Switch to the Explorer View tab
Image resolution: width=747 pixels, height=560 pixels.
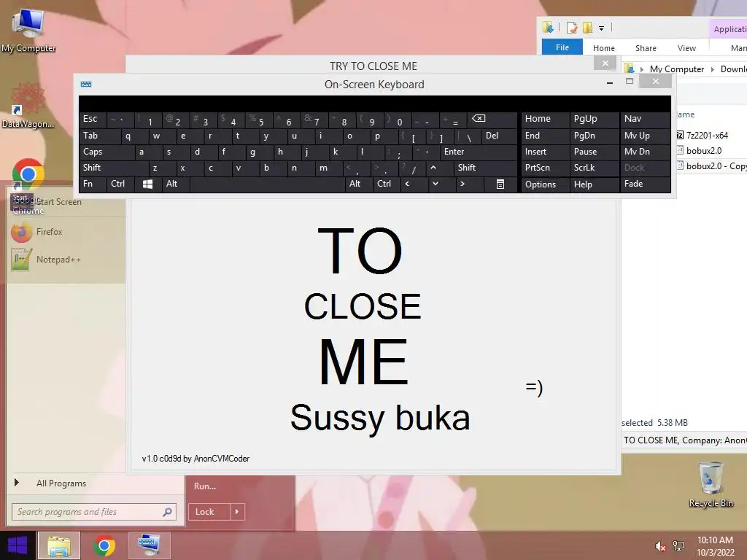[686, 48]
